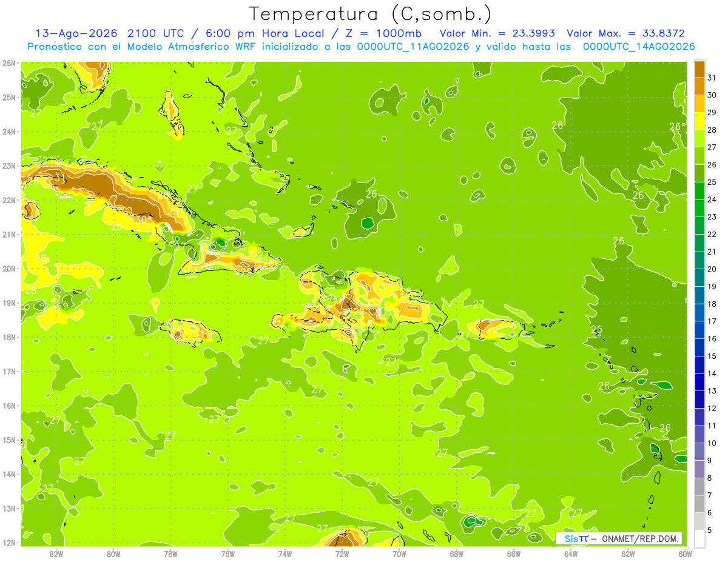Click the colorbar label '31'
Image resolution: width=728 pixels, height=562 pixels.
[x=712, y=78]
